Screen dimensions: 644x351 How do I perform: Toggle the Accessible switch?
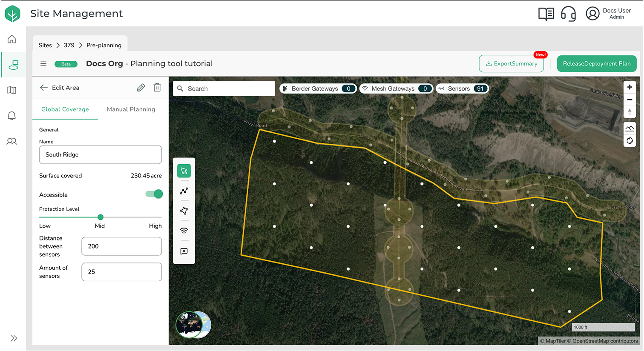point(154,194)
